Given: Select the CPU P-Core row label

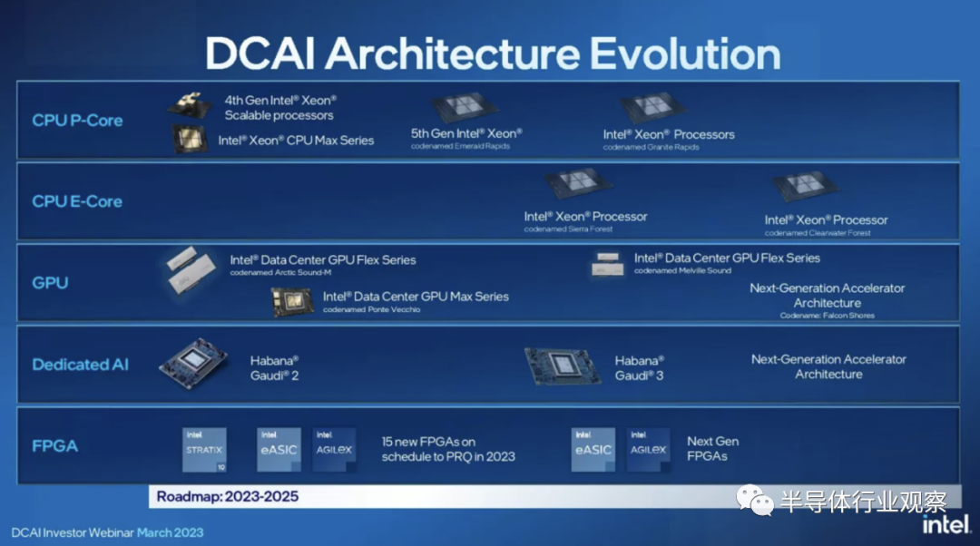Looking at the screenshot, I should point(77,120).
